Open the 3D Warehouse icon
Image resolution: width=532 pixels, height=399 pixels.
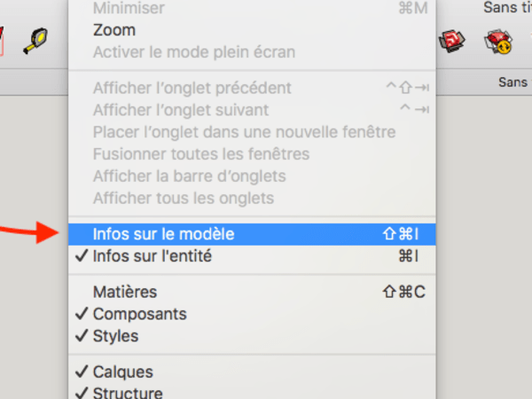(454, 41)
